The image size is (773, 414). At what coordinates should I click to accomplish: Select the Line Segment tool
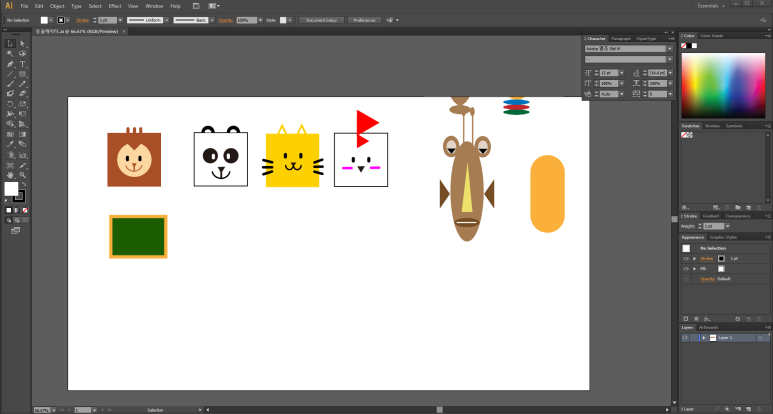[10, 74]
